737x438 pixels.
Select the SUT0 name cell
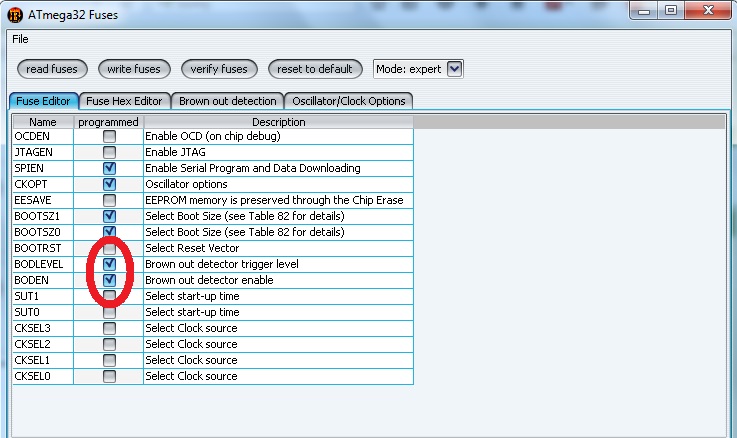point(43,312)
